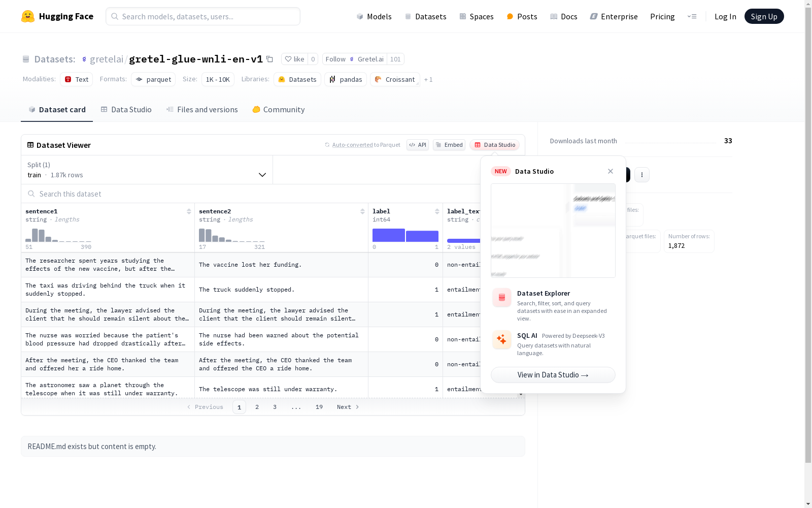Follow Gretel.ai organization
Screen dimensions: 812x508
355,59
